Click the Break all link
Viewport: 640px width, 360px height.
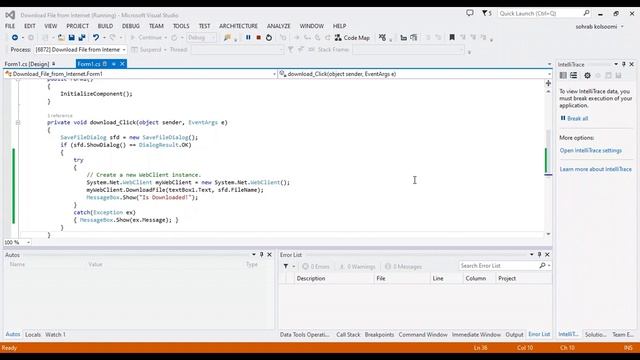pyautogui.click(x=578, y=118)
